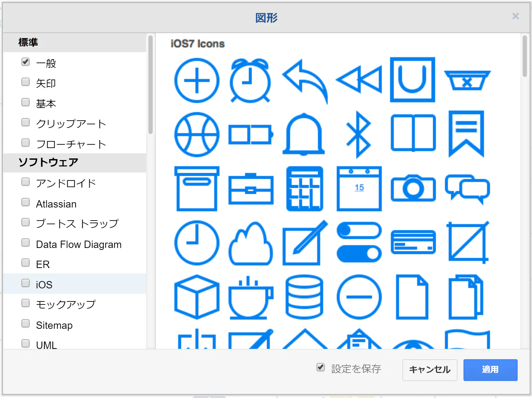Check the Data Flow Diagram checkbox
This screenshot has height=398, width=532.
point(25,243)
